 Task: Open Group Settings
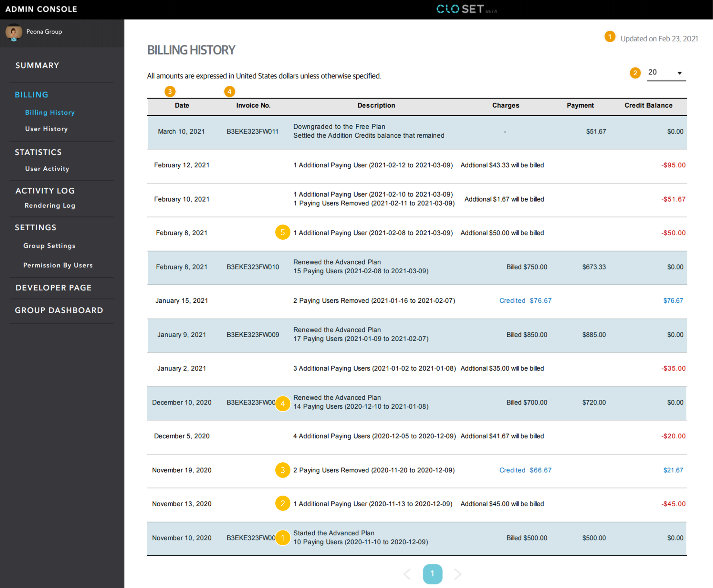(x=49, y=246)
